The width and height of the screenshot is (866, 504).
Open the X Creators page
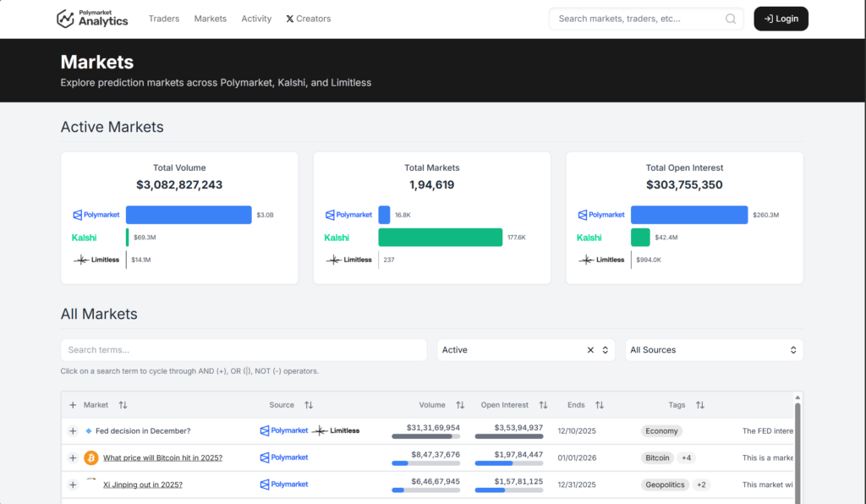tap(309, 19)
